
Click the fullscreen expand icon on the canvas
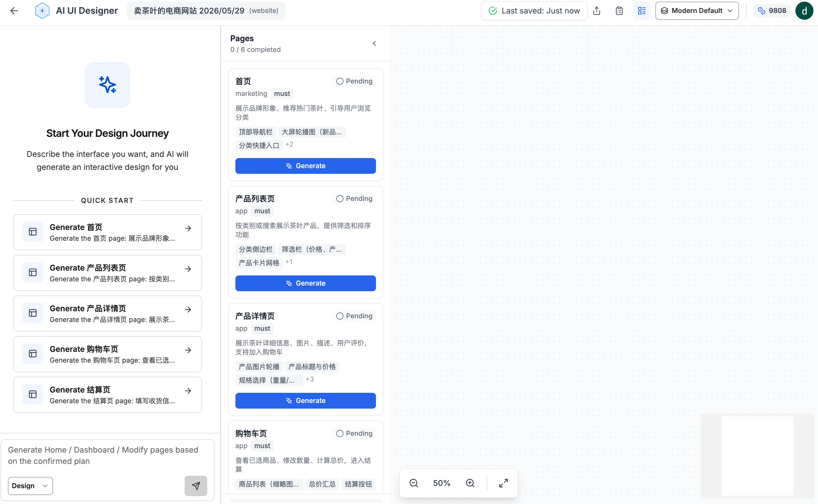[x=503, y=483]
